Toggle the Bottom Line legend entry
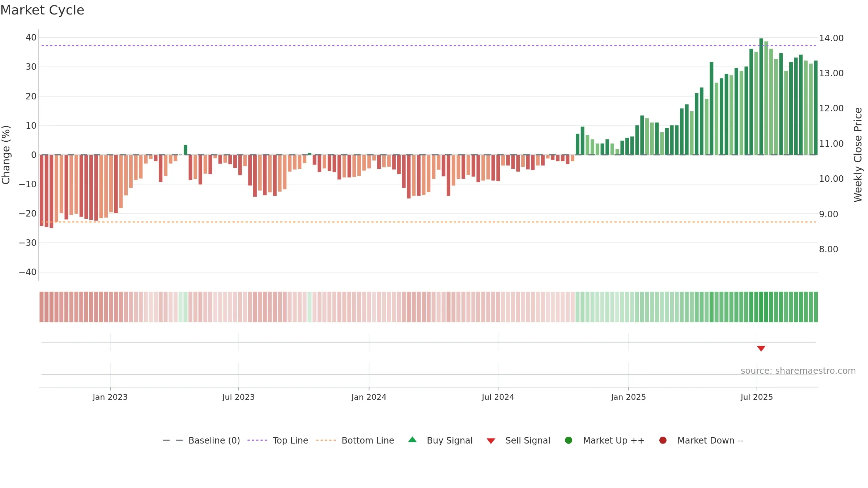Screen dimensions: 868x488 click(x=355, y=440)
